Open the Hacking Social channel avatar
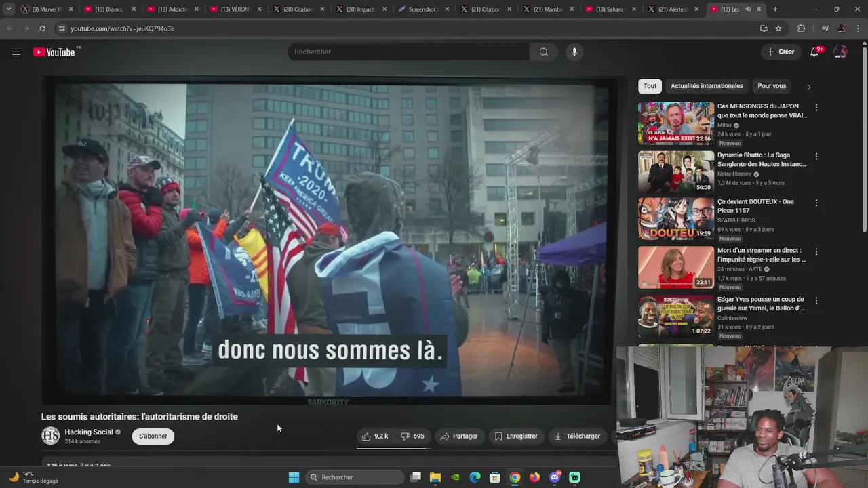The height and width of the screenshot is (488, 868). 51,436
